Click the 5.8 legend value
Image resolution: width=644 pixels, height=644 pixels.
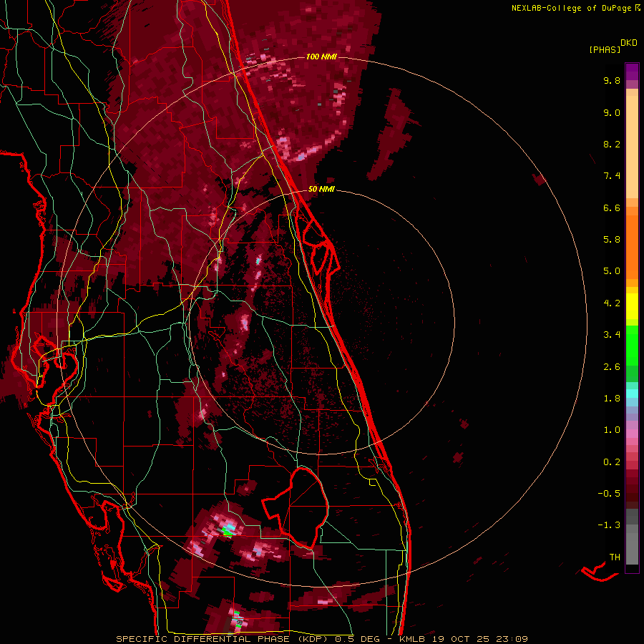(x=612, y=240)
